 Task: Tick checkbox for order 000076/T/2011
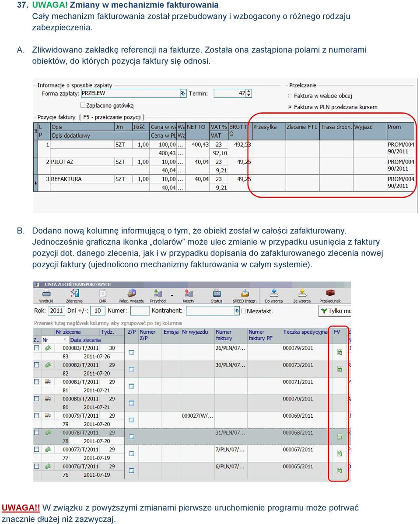[x=36, y=466]
